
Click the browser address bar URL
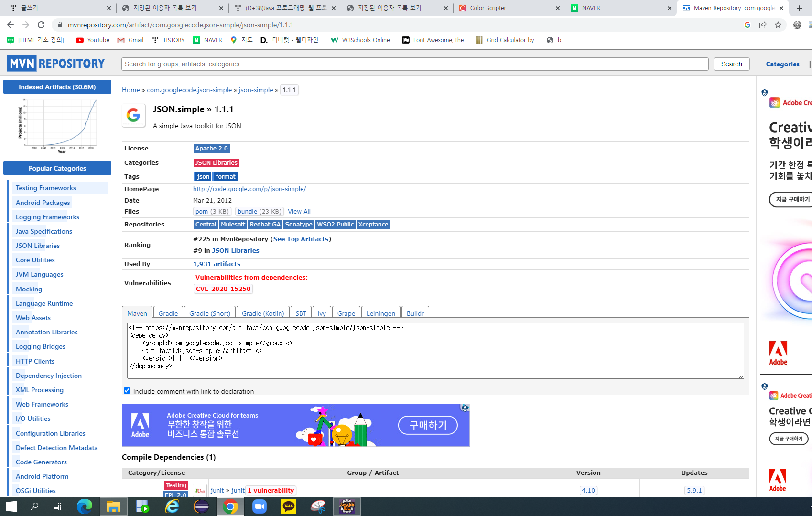[x=180, y=25]
